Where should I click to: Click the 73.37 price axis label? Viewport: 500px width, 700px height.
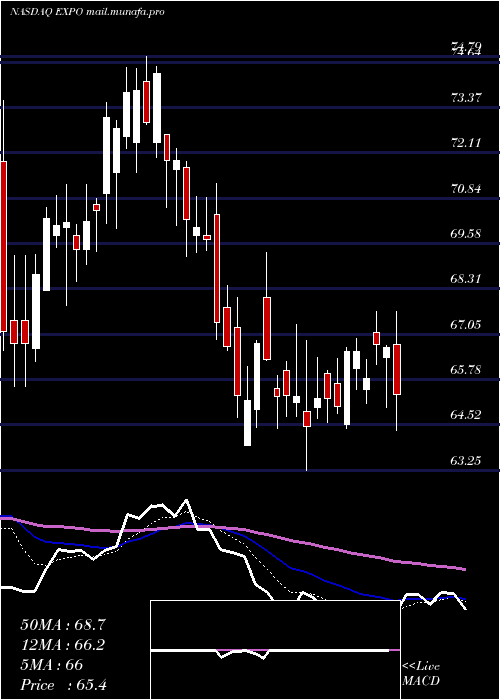(467, 98)
